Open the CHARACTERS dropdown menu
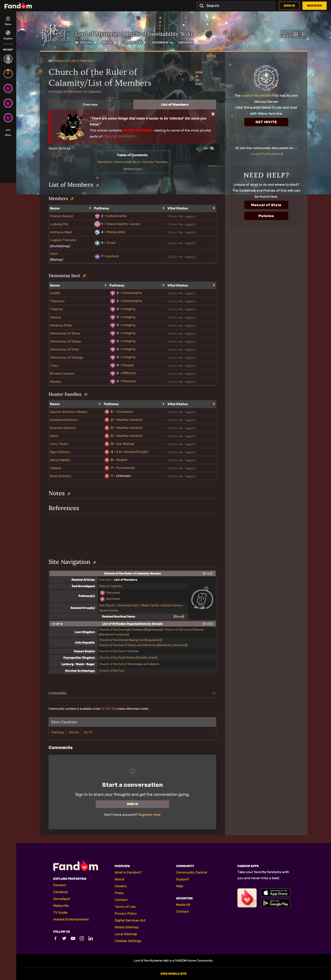 (x=134, y=43)
